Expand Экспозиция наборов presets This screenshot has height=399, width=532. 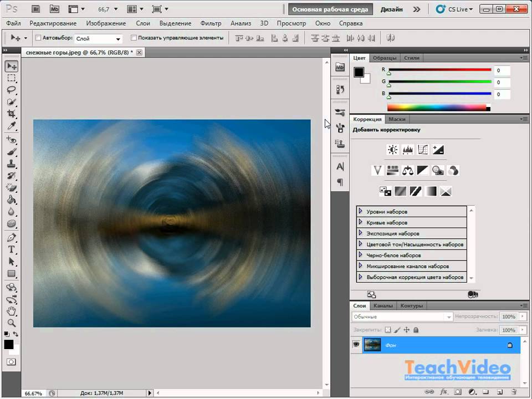(360, 233)
